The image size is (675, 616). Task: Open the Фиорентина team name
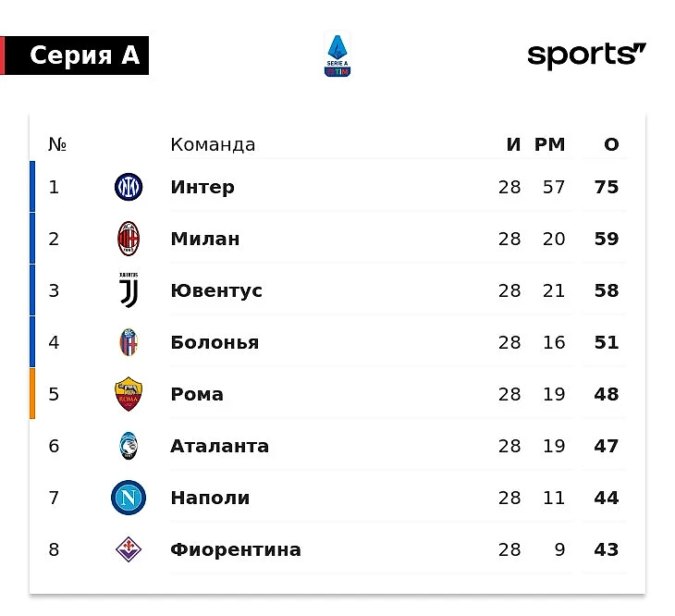[236, 549]
